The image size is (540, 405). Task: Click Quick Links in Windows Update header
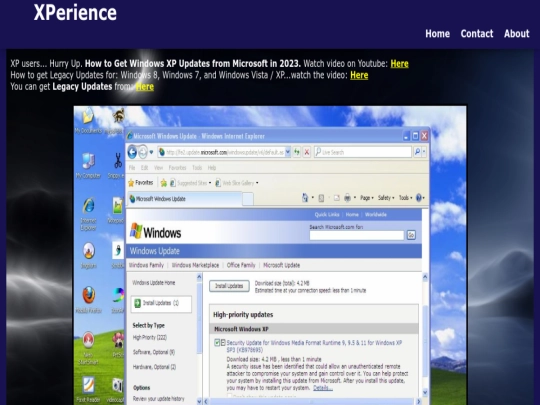327,215
